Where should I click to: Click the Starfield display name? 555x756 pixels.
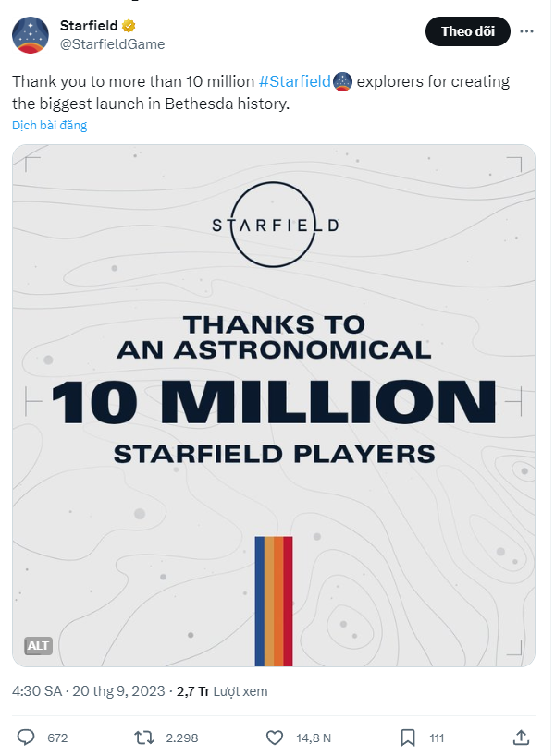[89, 26]
